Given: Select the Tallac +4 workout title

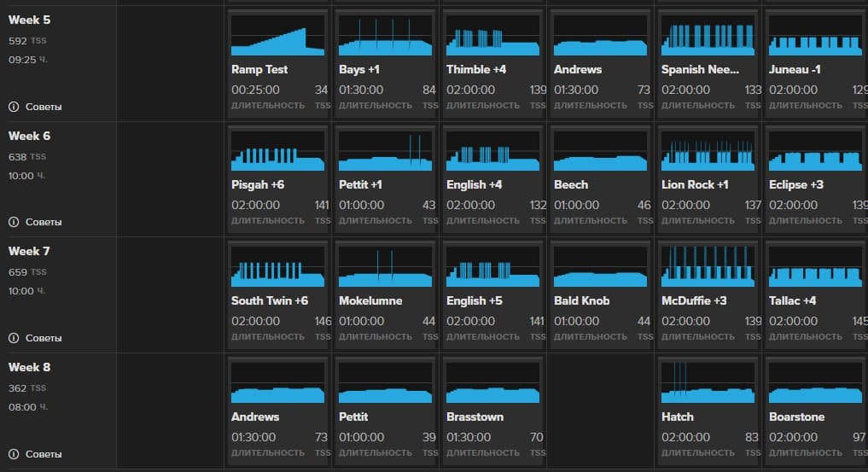Looking at the screenshot, I should tap(792, 300).
